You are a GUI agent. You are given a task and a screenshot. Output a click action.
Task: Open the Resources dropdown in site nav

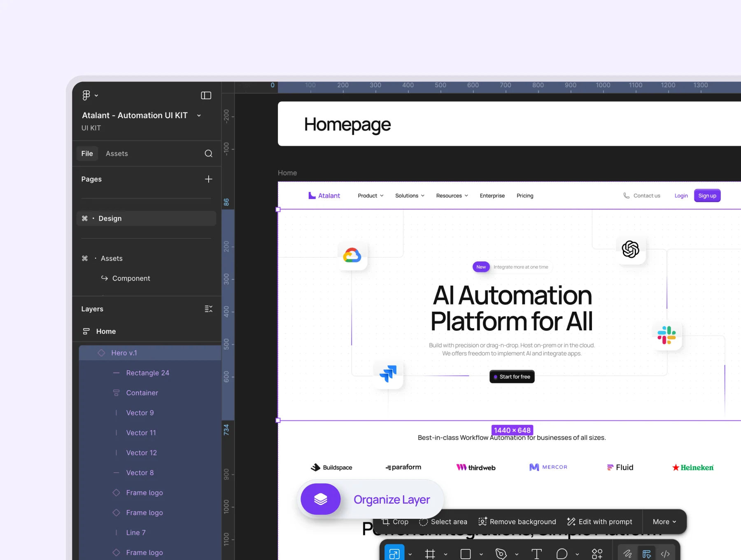452,196
